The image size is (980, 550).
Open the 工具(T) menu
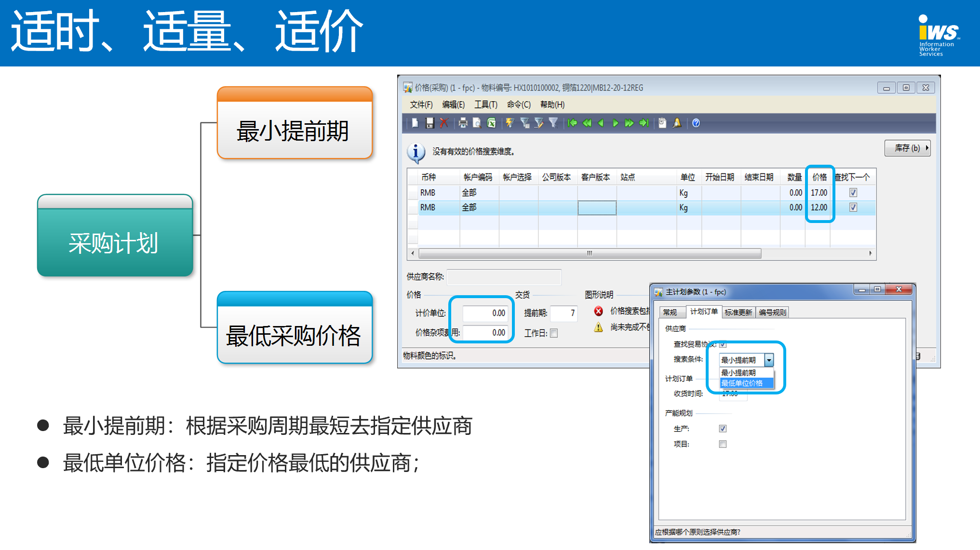click(485, 105)
